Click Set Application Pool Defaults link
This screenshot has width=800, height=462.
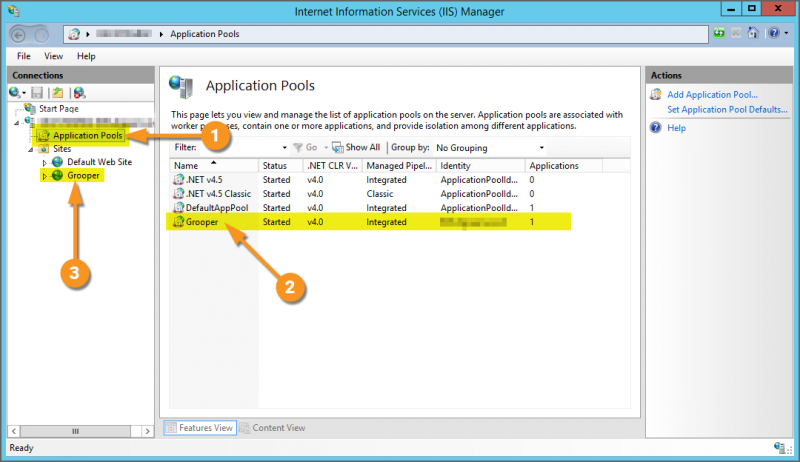point(727,110)
